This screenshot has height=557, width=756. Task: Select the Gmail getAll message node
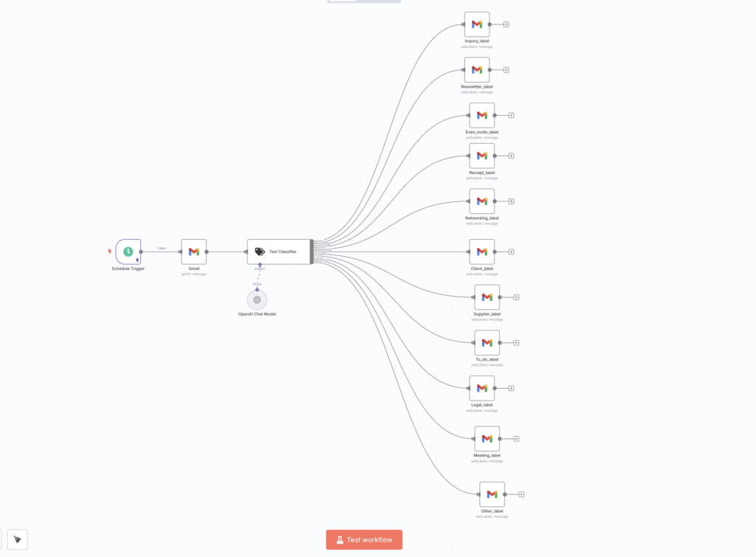pos(194,252)
